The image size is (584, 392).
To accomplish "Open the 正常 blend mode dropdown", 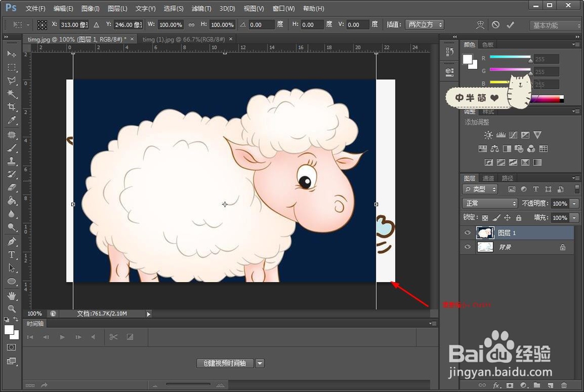I will (490, 203).
